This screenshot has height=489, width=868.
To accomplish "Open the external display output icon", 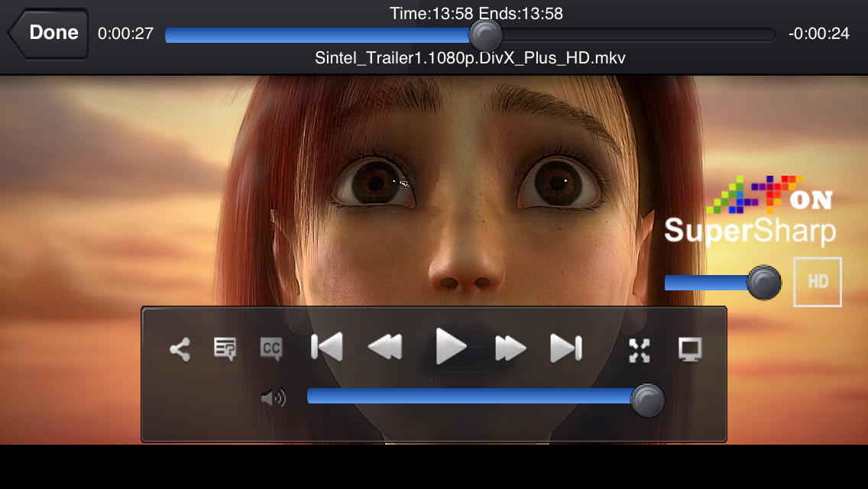I will tap(690, 350).
